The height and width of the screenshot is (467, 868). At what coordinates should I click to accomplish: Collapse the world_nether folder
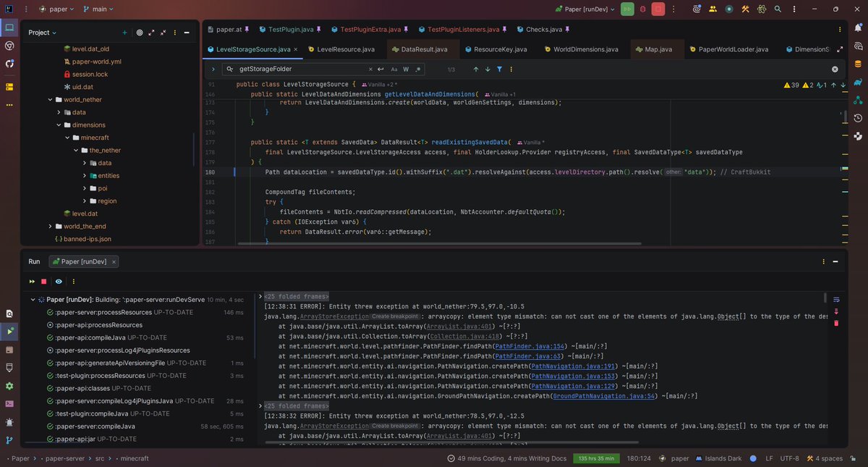click(50, 99)
